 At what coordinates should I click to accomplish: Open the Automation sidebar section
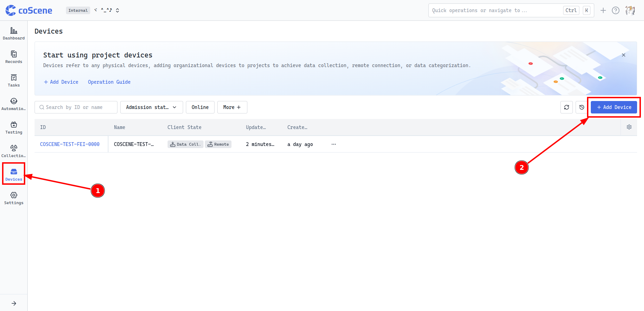click(x=14, y=104)
